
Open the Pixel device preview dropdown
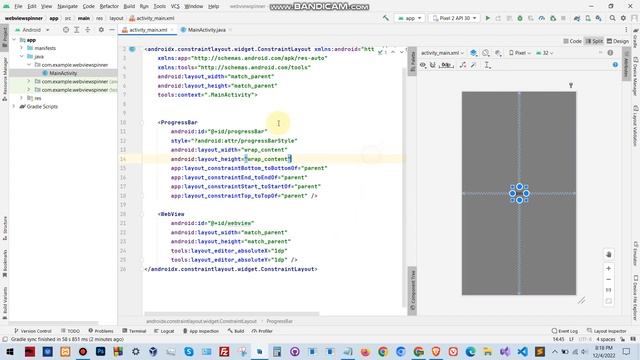point(520,53)
